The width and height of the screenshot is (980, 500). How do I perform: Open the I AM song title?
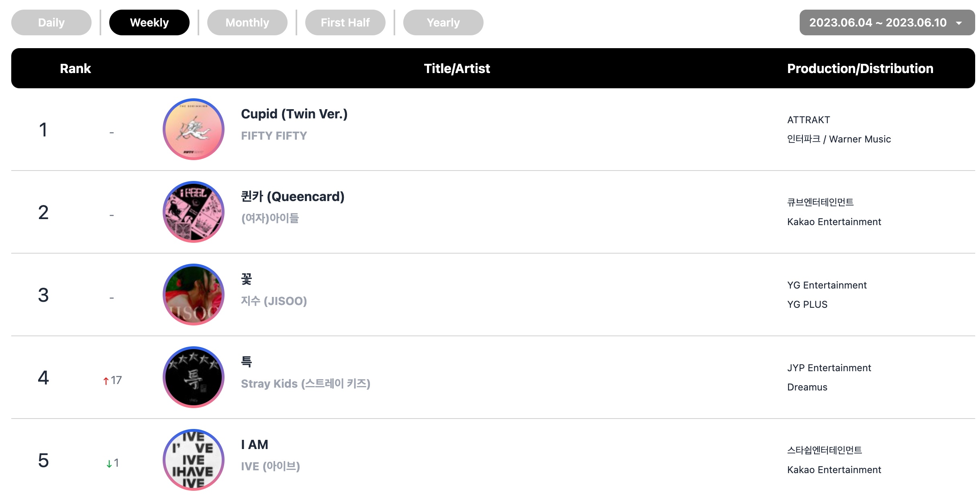click(x=255, y=445)
